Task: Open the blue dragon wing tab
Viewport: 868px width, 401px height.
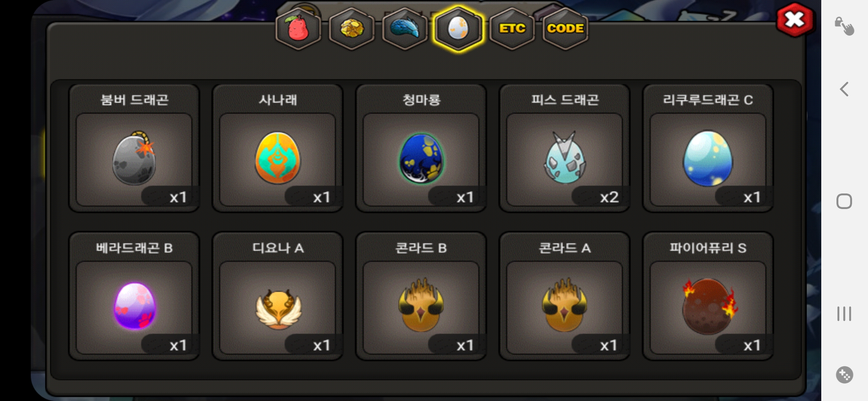Action: [x=405, y=29]
